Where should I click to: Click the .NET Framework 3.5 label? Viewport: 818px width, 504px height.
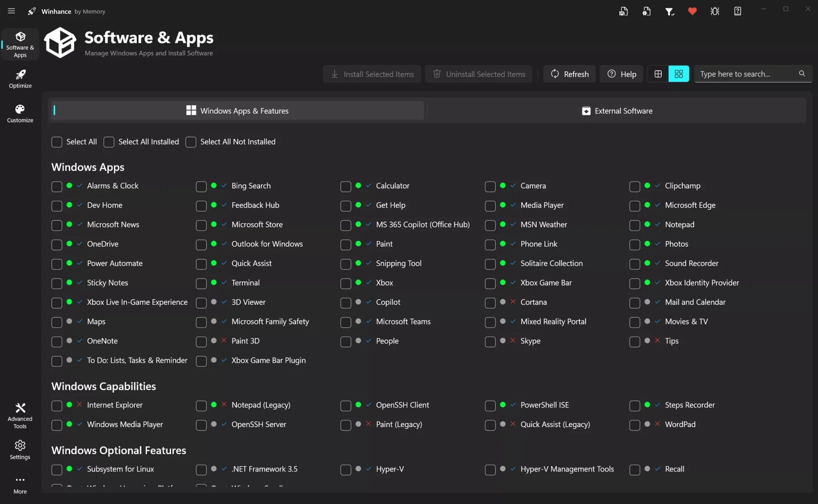[264, 468]
